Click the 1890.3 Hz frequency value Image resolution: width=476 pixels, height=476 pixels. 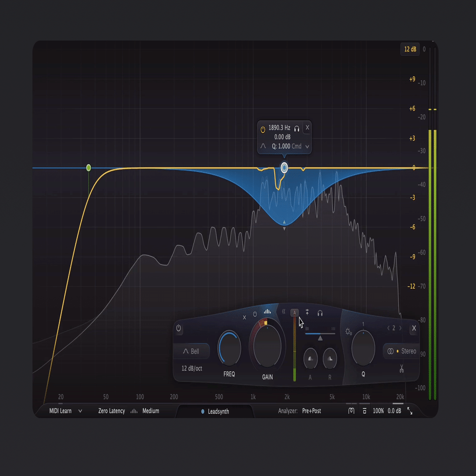point(280,128)
